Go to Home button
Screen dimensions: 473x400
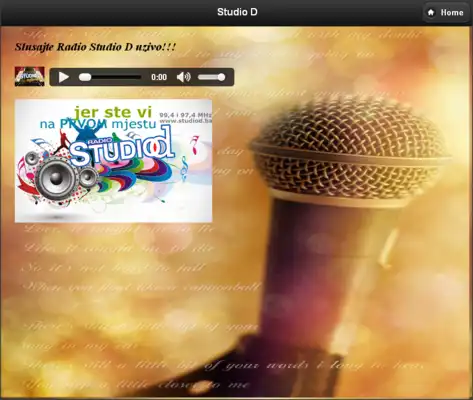pos(446,13)
